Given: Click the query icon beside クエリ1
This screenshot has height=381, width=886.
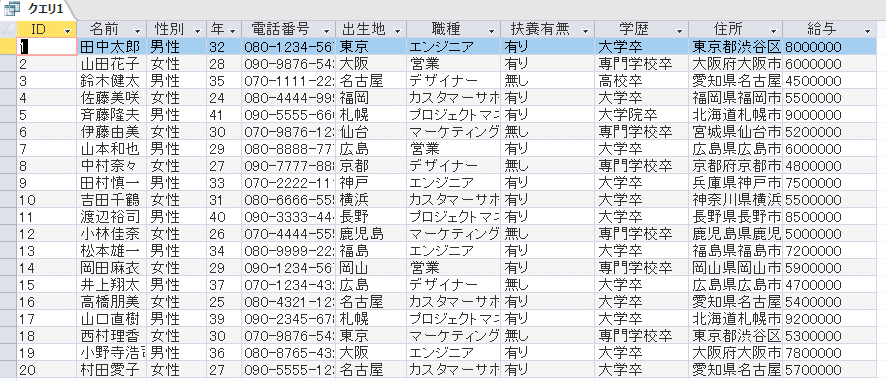Looking at the screenshot, I should (11, 10).
